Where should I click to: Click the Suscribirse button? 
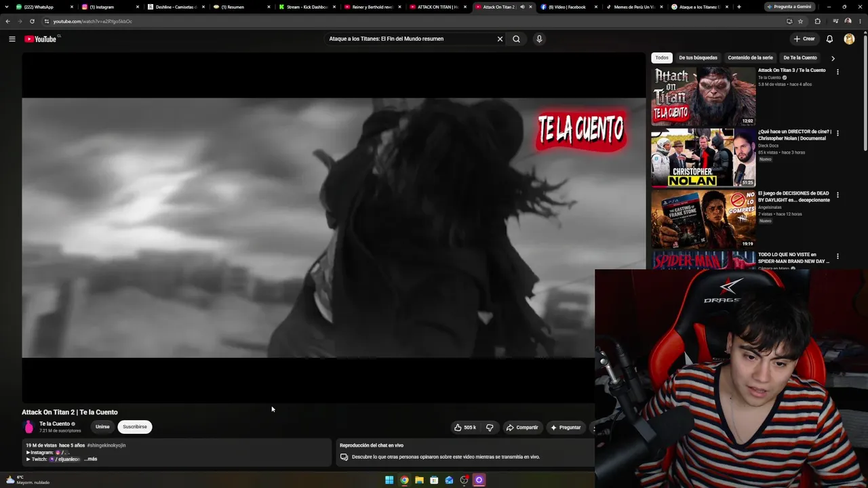(x=134, y=427)
